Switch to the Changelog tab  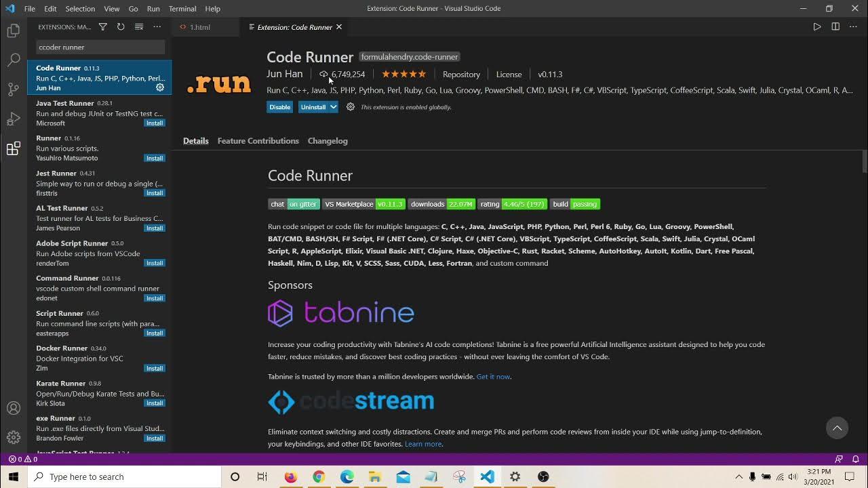pos(328,141)
